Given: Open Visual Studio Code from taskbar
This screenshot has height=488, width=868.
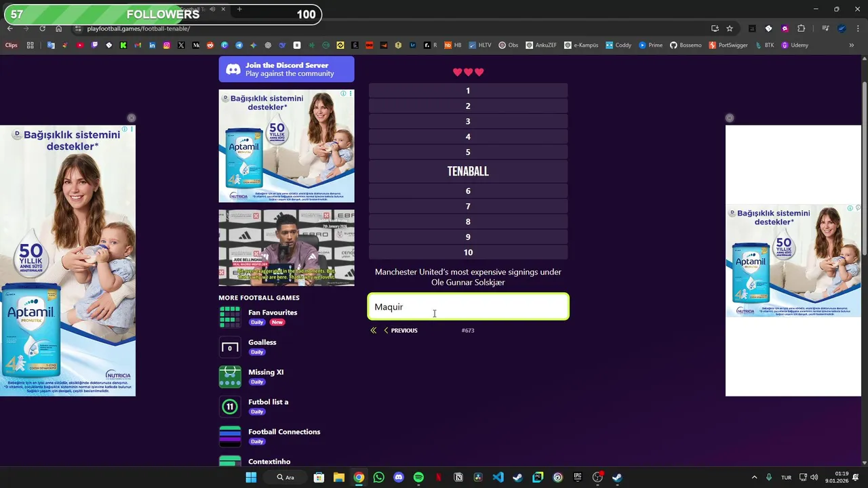Looking at the screenshot, I should click(x=498, y=477).
